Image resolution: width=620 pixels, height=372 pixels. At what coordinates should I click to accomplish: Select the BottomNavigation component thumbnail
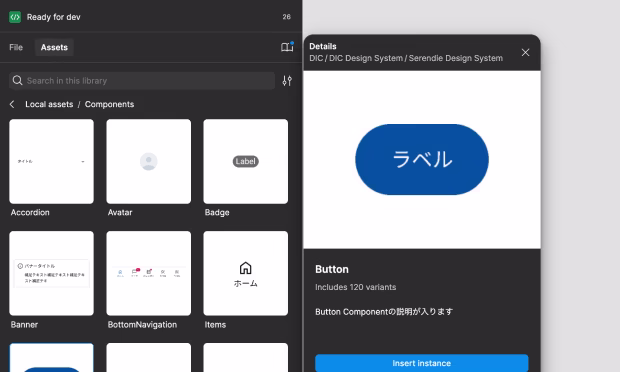[149, 273]
